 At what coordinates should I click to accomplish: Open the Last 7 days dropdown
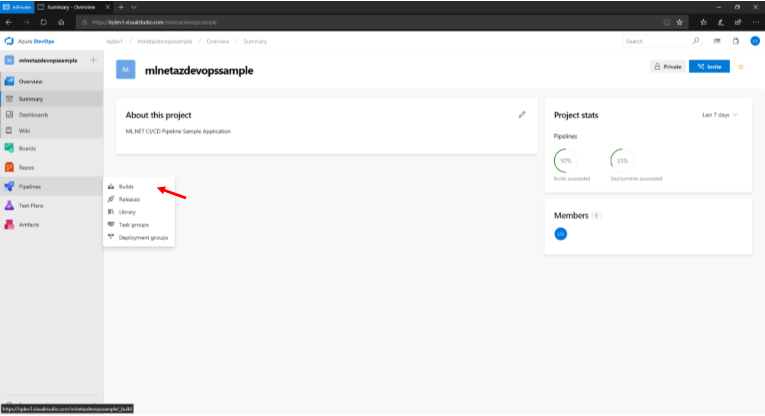pyautogui.click(x=720, y=115)
